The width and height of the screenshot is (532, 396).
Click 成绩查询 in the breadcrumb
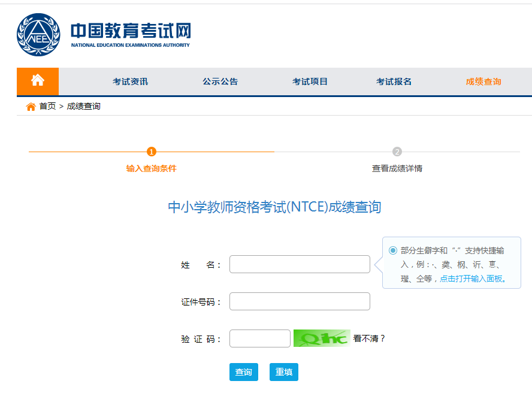[83, 106]
